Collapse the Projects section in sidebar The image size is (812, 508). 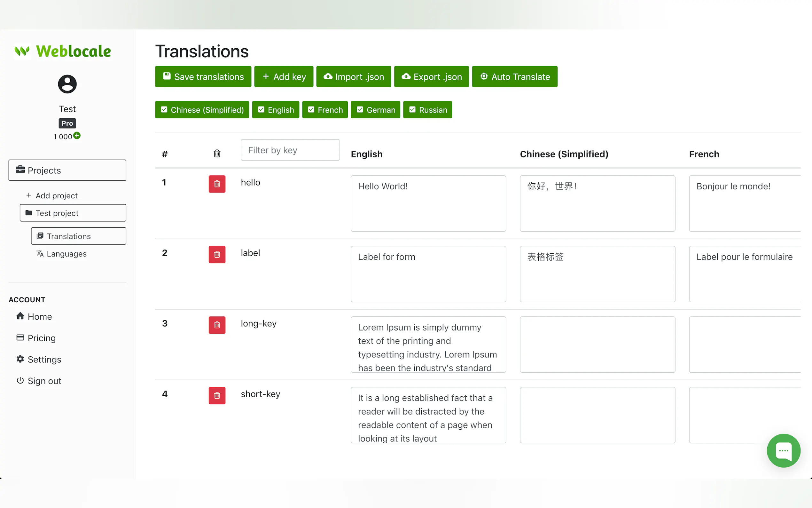click(x=67, y=170)
